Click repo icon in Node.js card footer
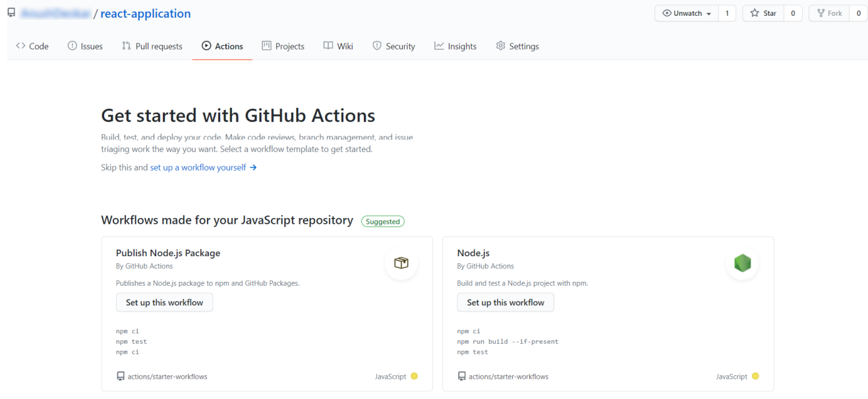868x399 pixels. coord(461,377)
